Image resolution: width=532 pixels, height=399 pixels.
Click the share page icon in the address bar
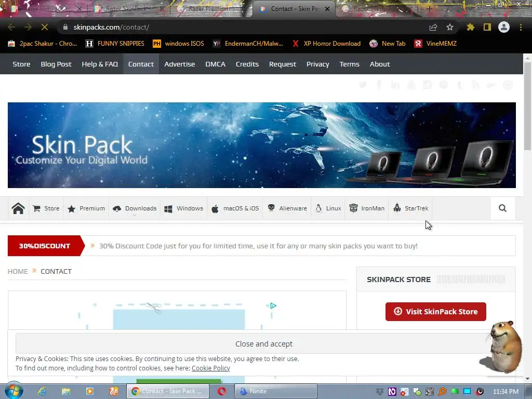(433, 27)
